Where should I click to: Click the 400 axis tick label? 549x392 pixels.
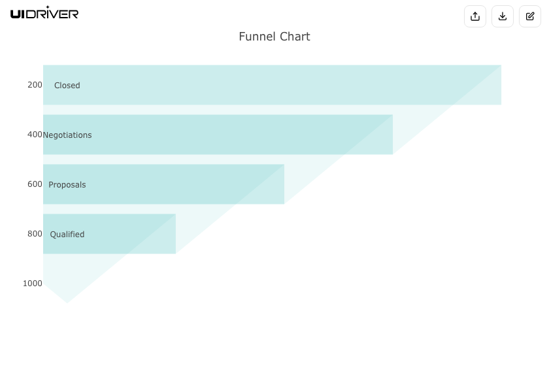[x=35, y=135]
